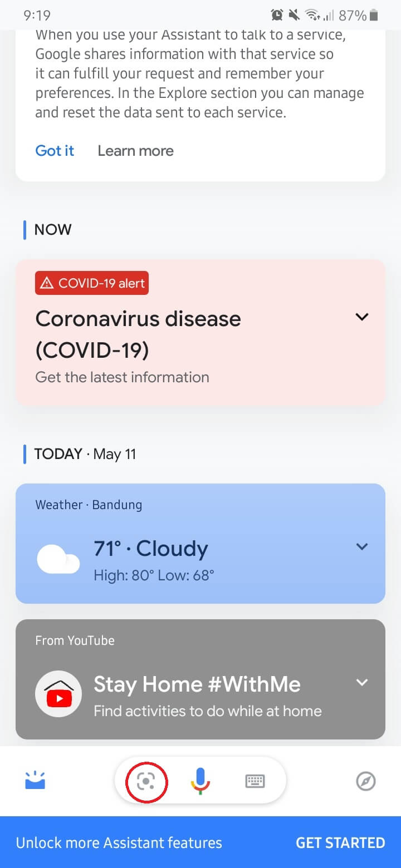Tap the battery icon in status bar
The width and height of the screenshot is (401, 868).
pyautogui.click(x=374, y=15)
